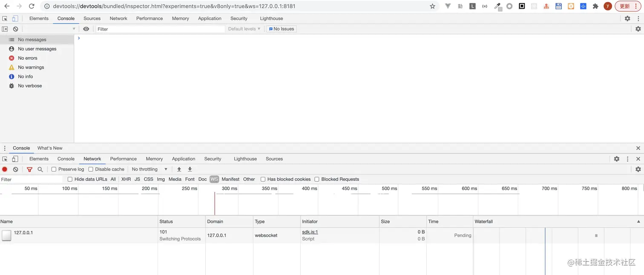Screen dimensions: 644x275
Task: Click the network Filter text field
Action: tap(32, 179)
